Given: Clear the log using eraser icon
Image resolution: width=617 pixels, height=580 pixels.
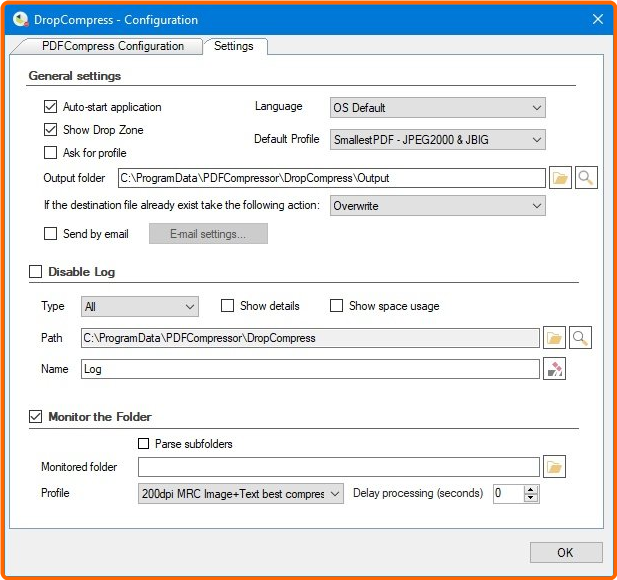Looking at the screenshot, I should tap(554, 369).
